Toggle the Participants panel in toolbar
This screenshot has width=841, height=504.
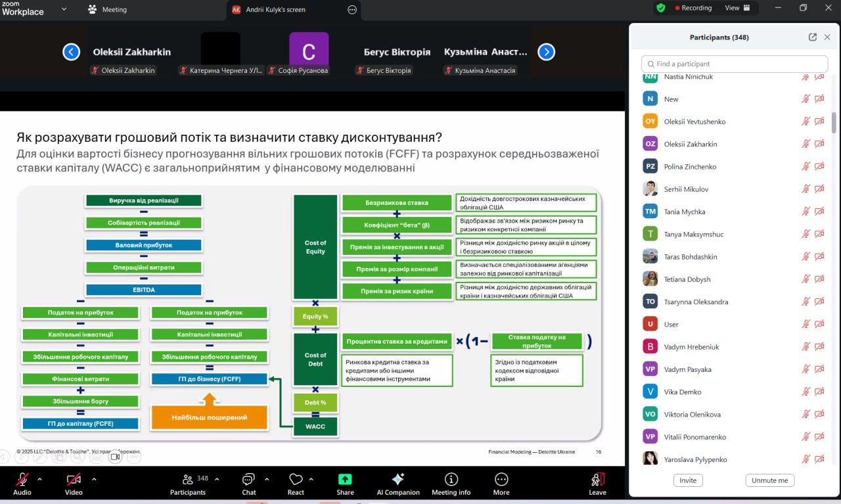point(188,480)
